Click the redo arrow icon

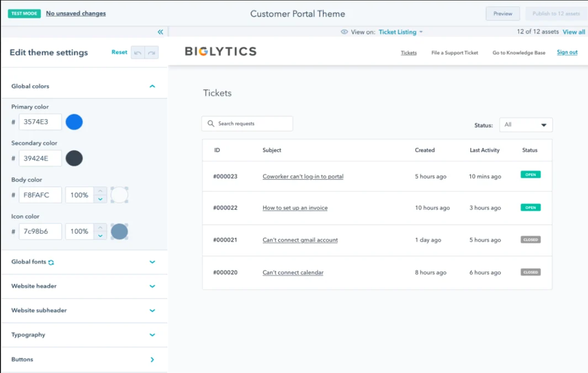coord(152,52)
